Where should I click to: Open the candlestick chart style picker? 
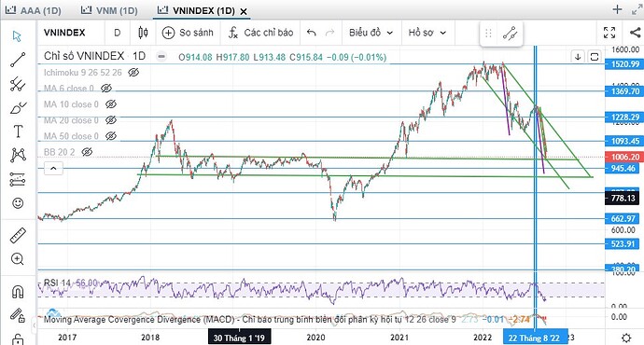coord(143,33)
